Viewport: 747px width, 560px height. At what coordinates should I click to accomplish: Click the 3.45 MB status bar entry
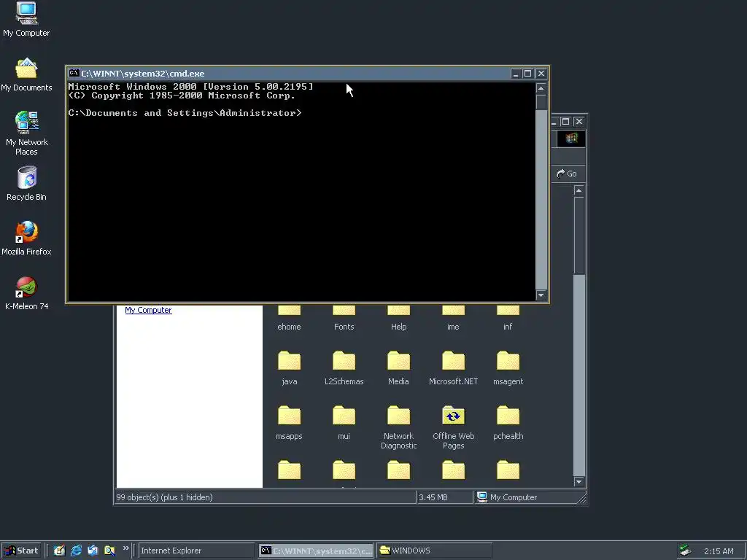click(433, 497)
